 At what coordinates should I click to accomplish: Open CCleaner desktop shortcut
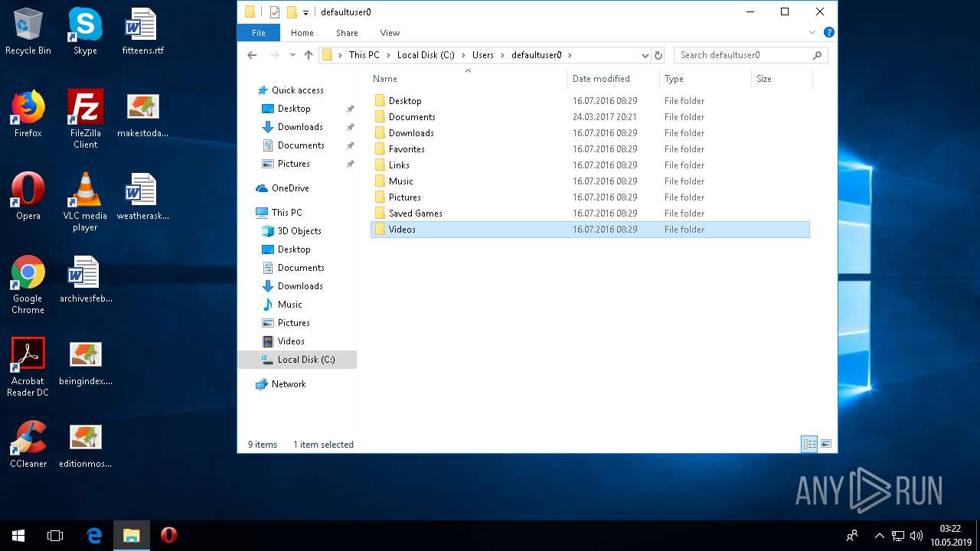coord(28,445)
